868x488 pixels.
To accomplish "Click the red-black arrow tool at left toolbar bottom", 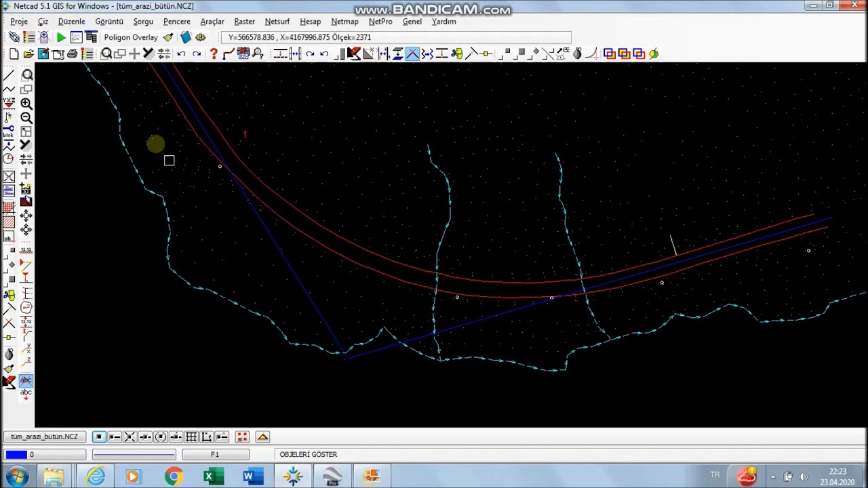I will click(x=9, y=382).
